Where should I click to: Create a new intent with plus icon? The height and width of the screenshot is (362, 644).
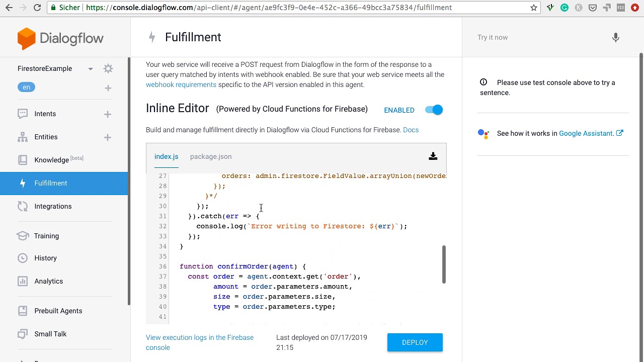[x=108, y=114]
